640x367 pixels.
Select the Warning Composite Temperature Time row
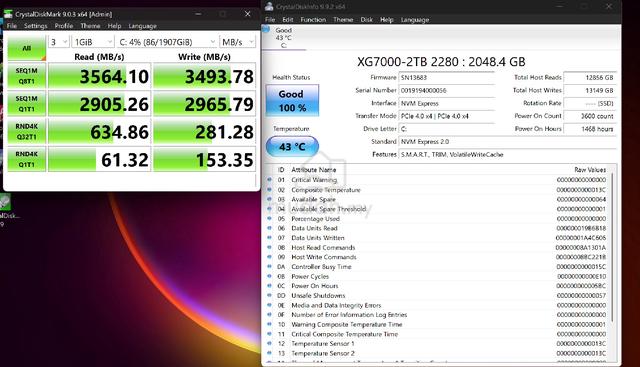tap(437, 324)
